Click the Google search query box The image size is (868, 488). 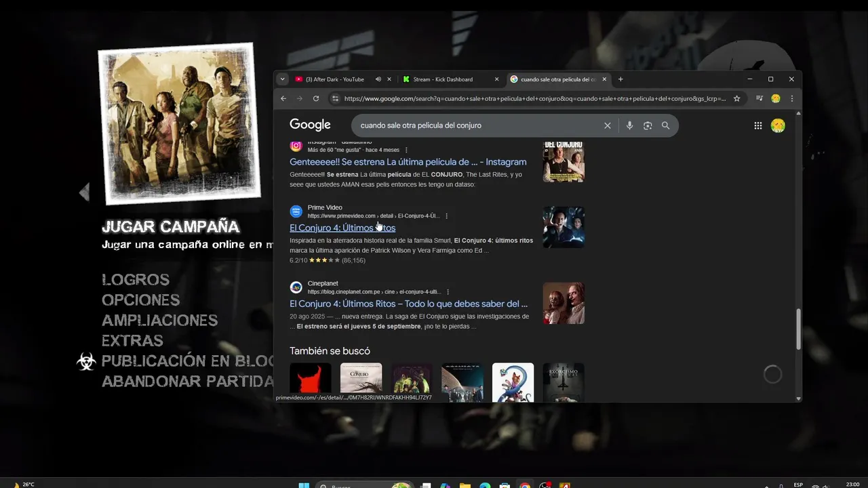tap(478, 125)
